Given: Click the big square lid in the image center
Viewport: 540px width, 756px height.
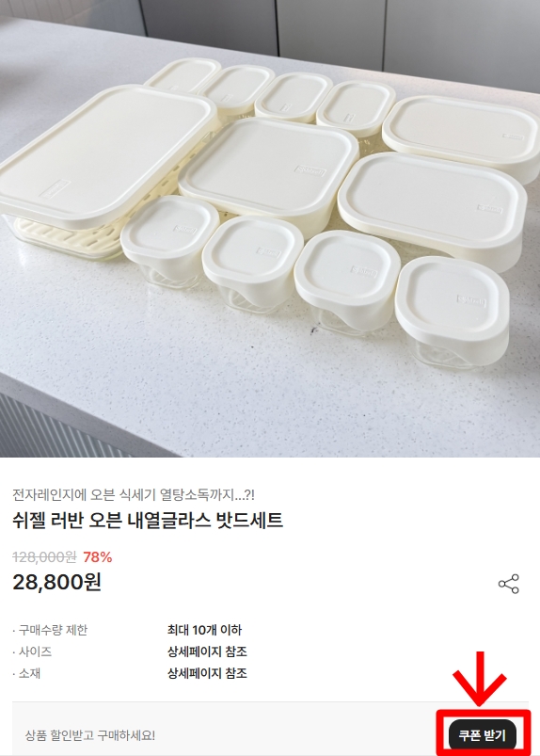Looking at the screenshot, I should click(x=269, y=169).
